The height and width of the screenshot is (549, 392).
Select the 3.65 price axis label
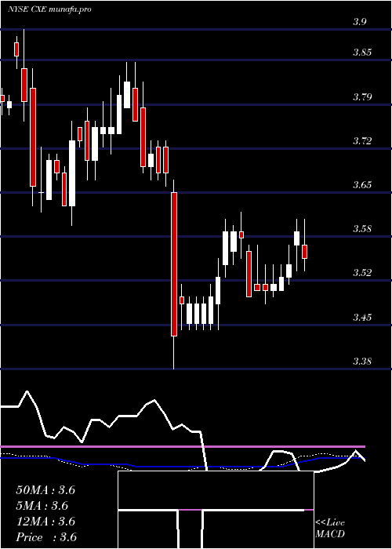(362, 185)
